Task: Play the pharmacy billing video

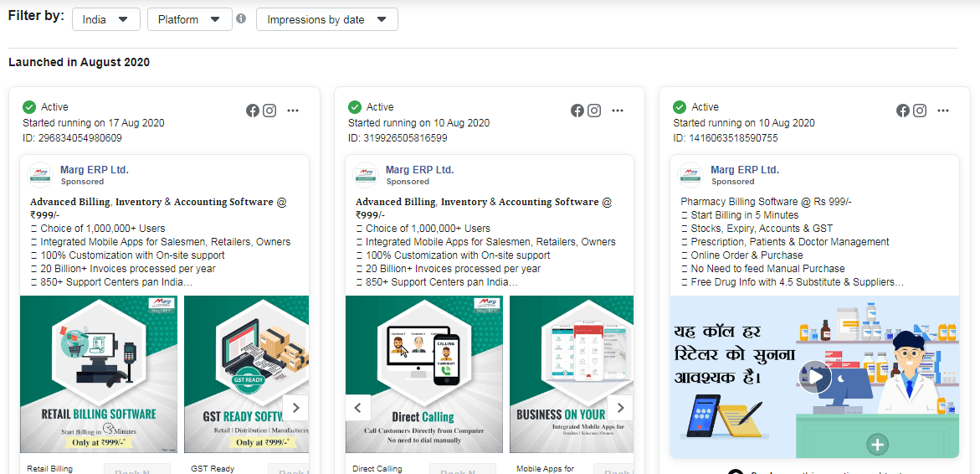Action: [816, 377]
